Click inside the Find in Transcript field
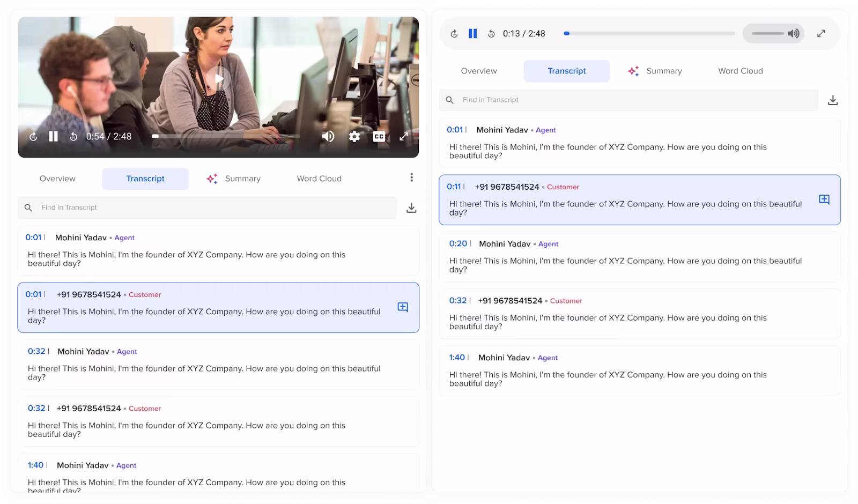This screenshot has height=504, width=858. point(161,207)
